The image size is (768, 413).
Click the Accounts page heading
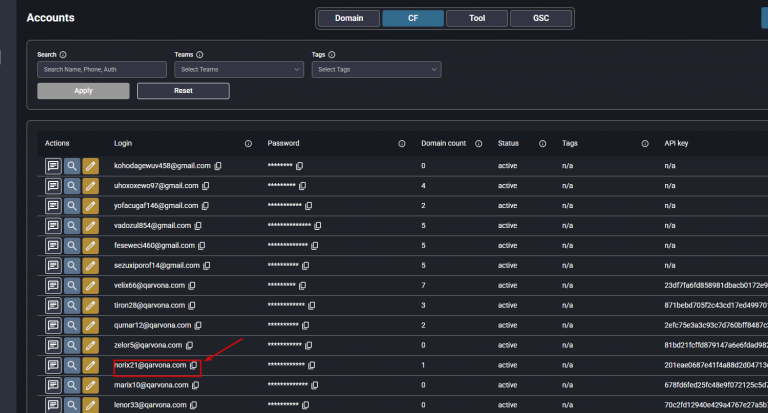tap(50, 18)
